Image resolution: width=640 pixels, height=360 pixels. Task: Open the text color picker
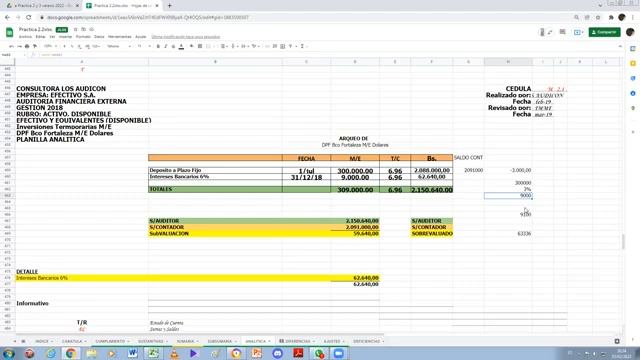click(x=181, y=47)
